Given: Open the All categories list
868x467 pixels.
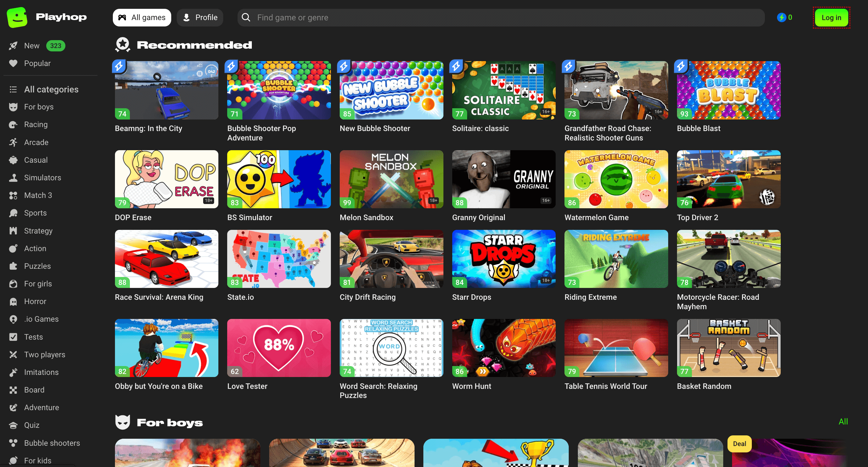Looking at the screenshot, I should [51, 89].
